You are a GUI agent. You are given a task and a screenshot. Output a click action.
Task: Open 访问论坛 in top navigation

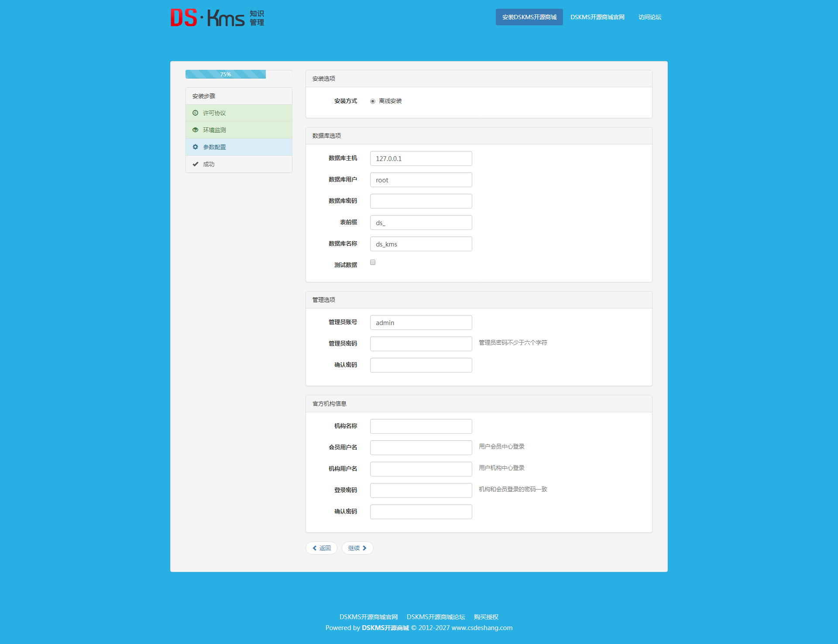pos(650,17)
